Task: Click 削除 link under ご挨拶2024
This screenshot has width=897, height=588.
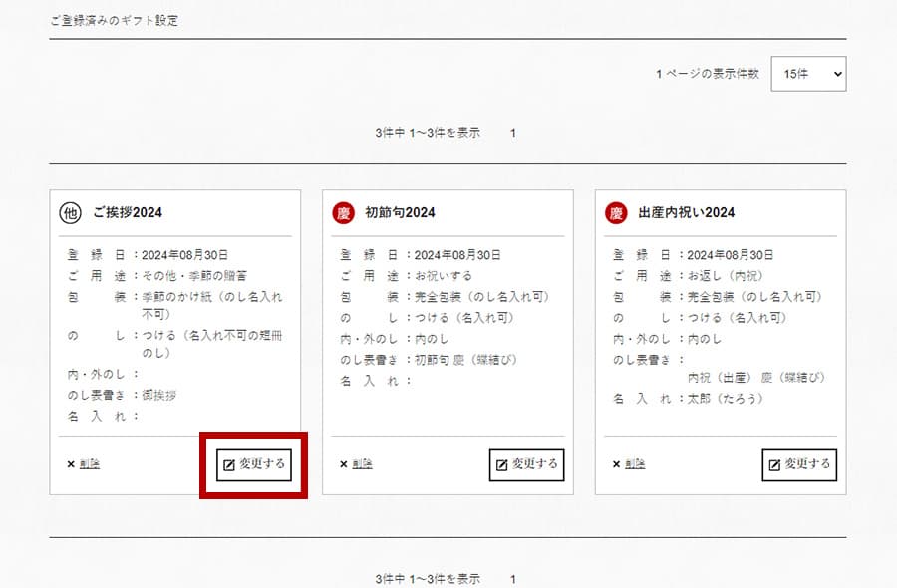Action: (89, 464)
